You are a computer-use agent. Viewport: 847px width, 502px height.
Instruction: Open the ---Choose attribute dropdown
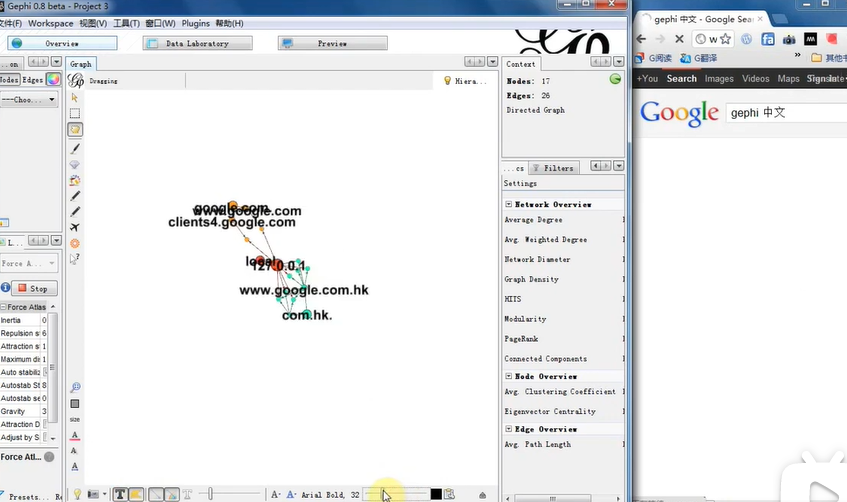tap(29, 99)
